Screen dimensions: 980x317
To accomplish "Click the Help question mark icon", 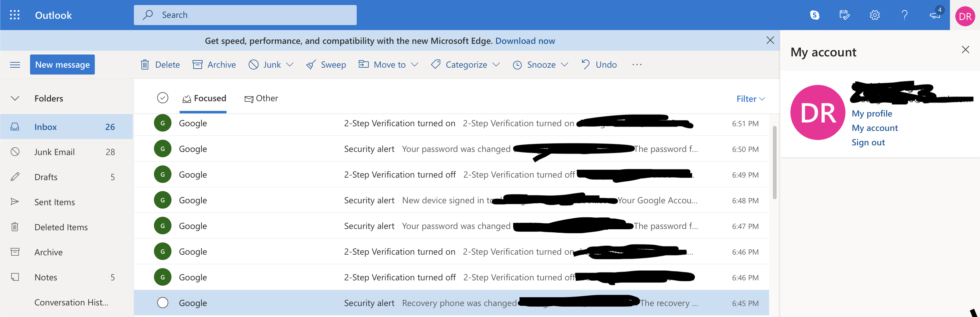I will point(905,15).
